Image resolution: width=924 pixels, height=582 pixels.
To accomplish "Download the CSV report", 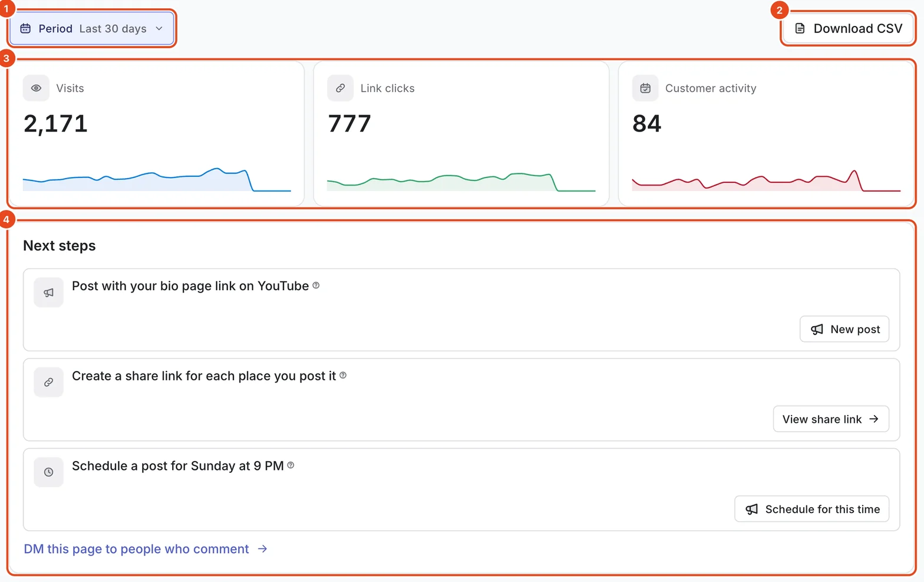I will 848,28.
